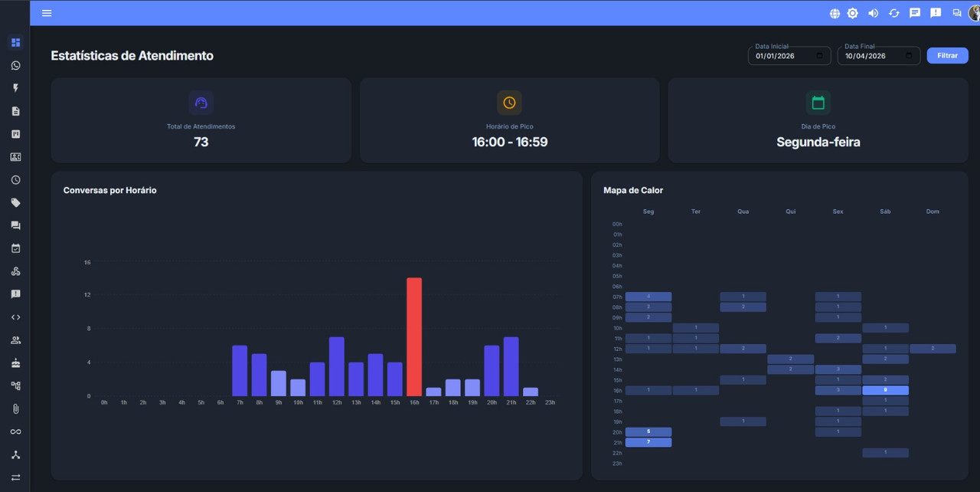The height and width of the screenshot is (492, 980).
Task: Open the document page icon in sidebar
Action: [15, 111]
